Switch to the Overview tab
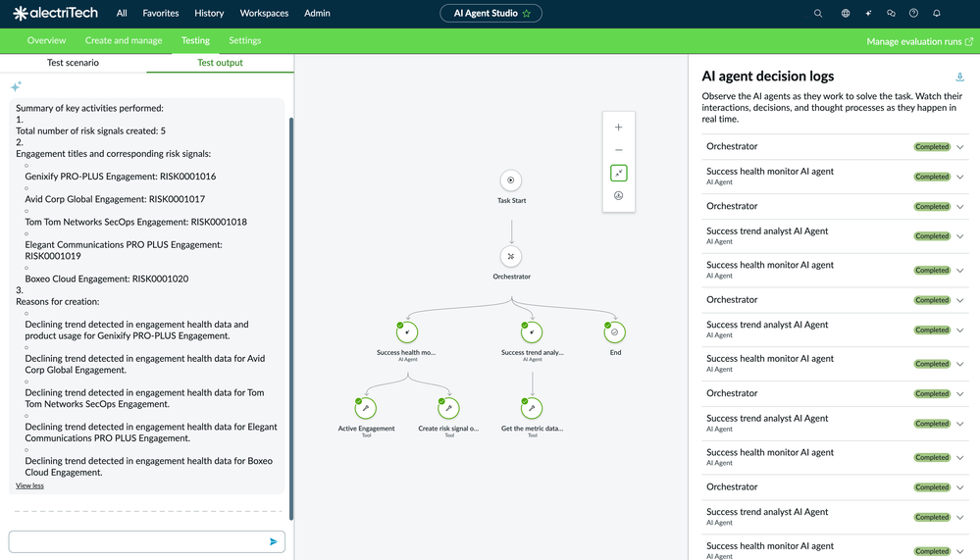Screen dimensions: 980x560 [46, 40]
